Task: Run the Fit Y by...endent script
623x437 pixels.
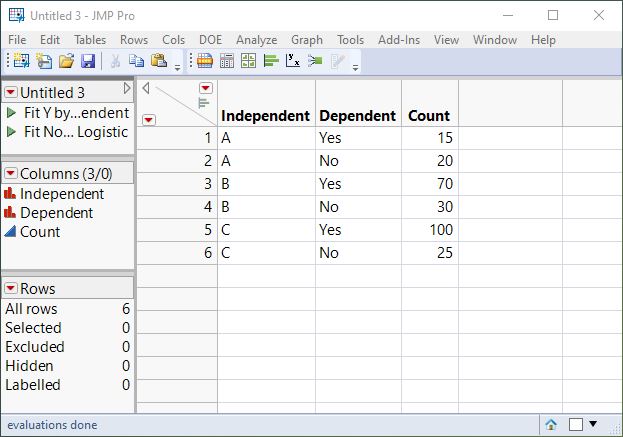Action: pos(11,113)
